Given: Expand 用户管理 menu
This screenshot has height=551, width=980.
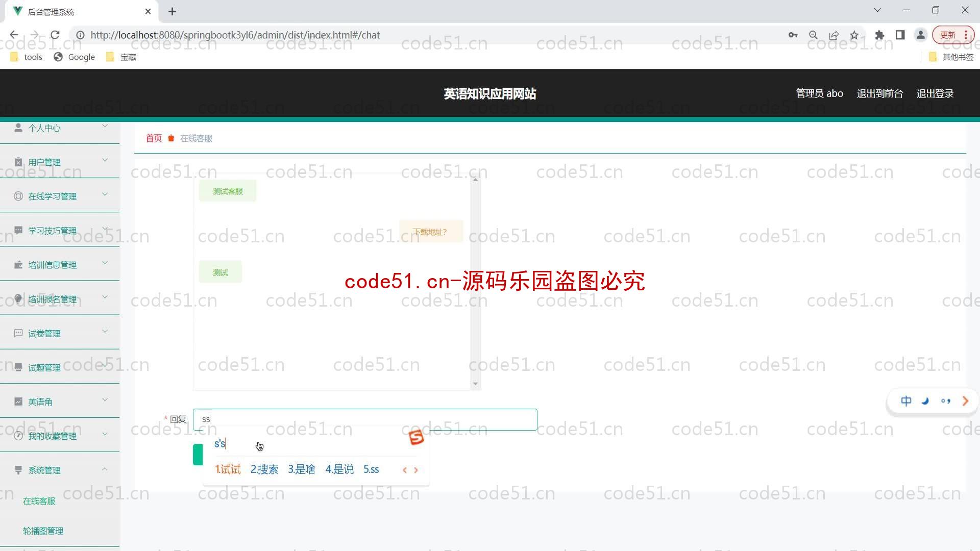Looking at the screenshot, I should (60, 162).
